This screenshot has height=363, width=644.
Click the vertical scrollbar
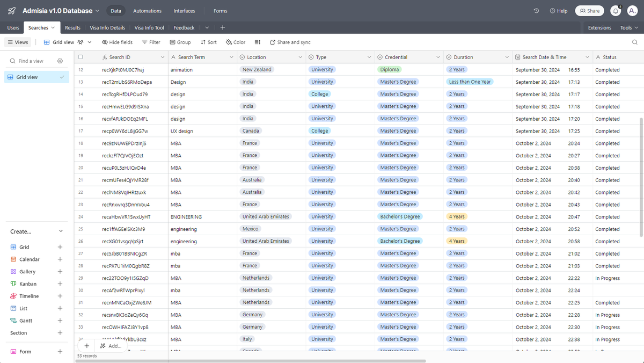coord(641,177)
